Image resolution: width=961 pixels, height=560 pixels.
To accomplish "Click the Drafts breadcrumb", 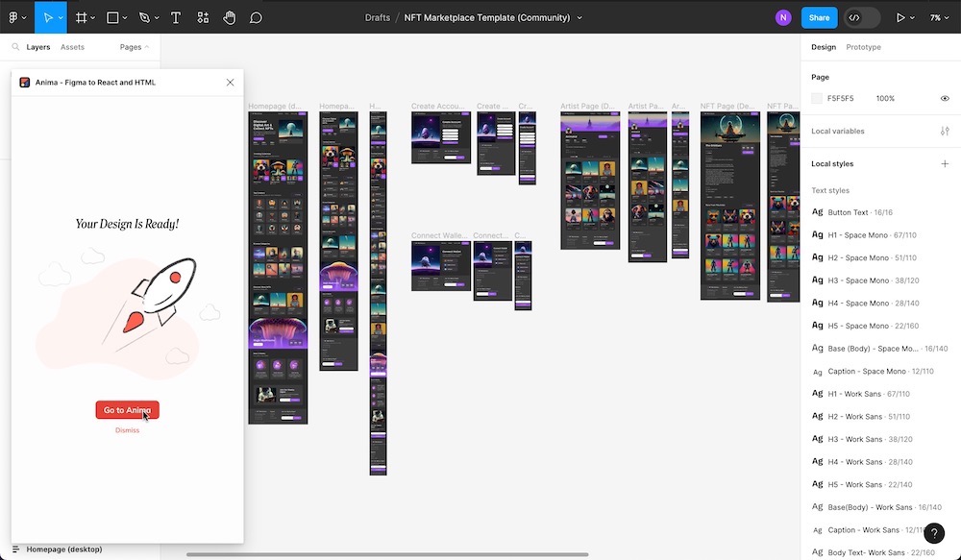I will [x=378, y=17].
